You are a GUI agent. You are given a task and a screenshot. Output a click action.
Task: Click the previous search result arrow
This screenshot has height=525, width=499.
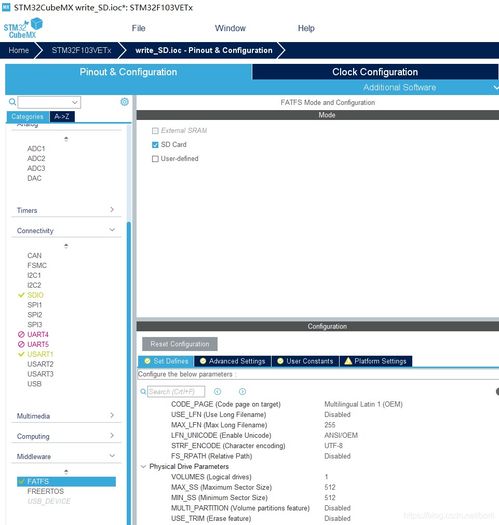217,391
